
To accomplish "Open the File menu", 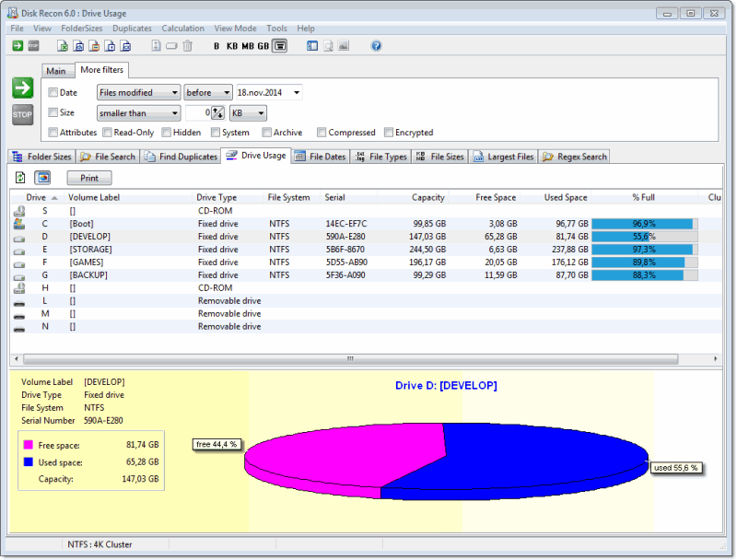I will point(17,29).
